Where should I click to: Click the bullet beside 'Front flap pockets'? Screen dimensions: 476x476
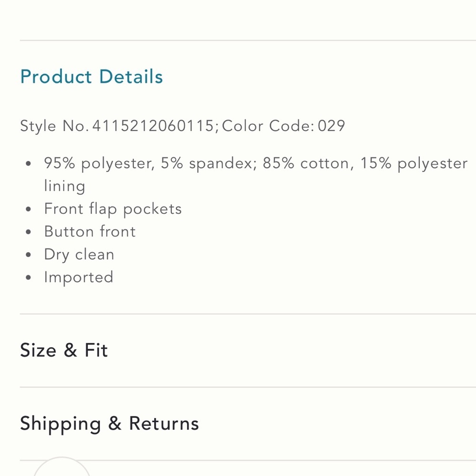pos(29,209)
